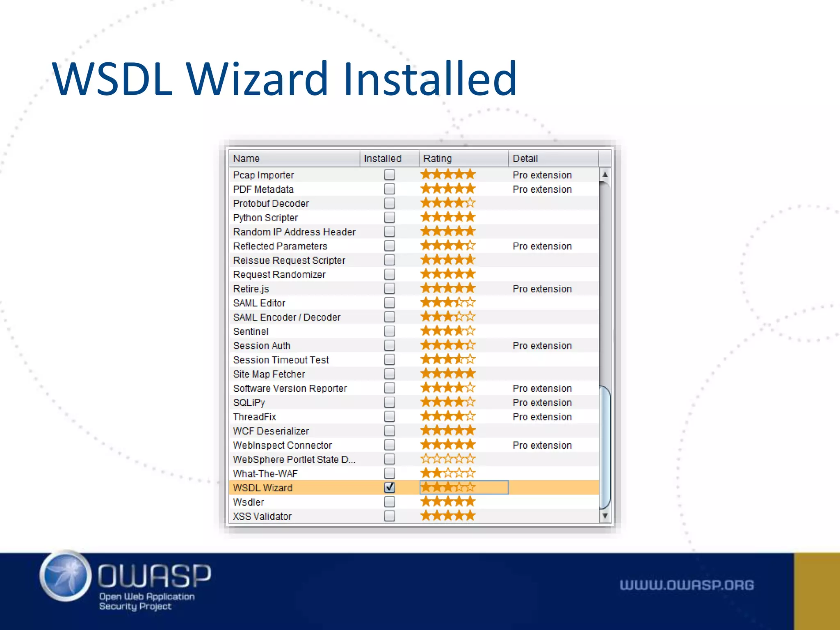Click the Wsdler star rating
Image resolution: width=840 pixels, height=630 pixels.
click(448, 502)
